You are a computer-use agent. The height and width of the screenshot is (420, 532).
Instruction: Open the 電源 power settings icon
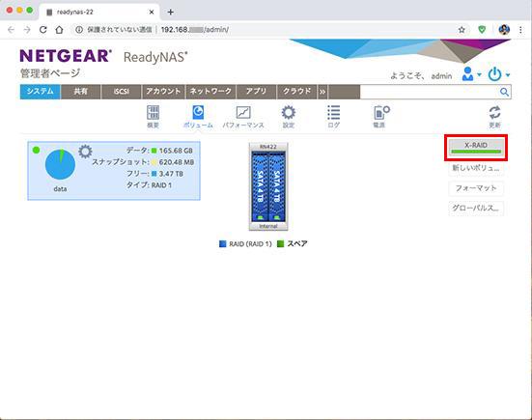click(x=380, y=117)
